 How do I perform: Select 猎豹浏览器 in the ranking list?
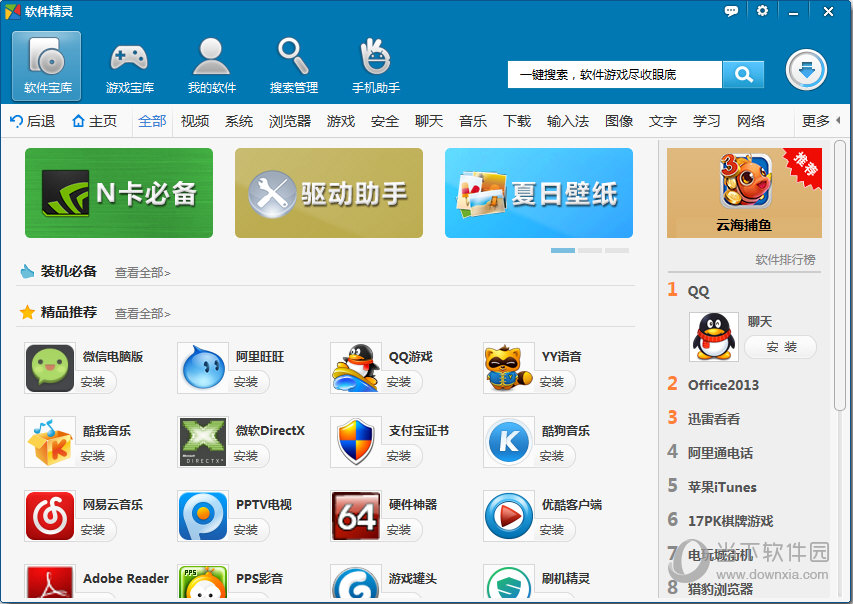pos(720,588)
